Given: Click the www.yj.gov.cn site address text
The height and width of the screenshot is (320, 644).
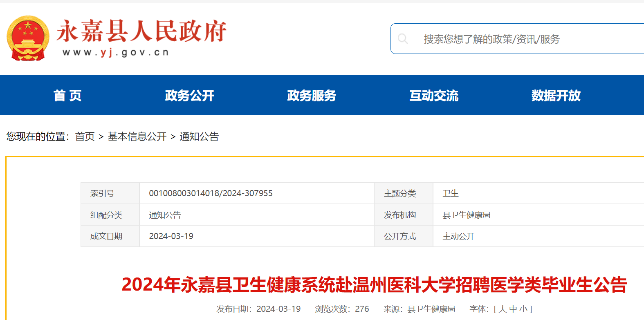Looking at the screenshot, I should tap(116, 52).
